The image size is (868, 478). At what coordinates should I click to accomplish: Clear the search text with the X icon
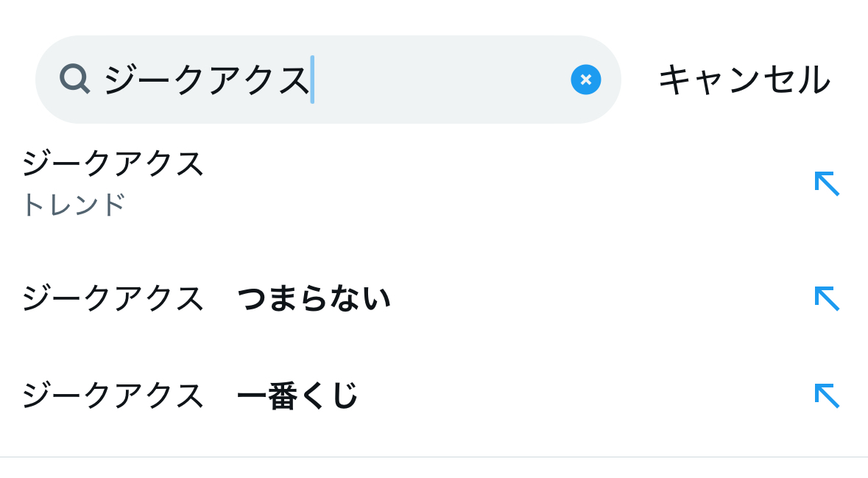click(x=585, y=80)
